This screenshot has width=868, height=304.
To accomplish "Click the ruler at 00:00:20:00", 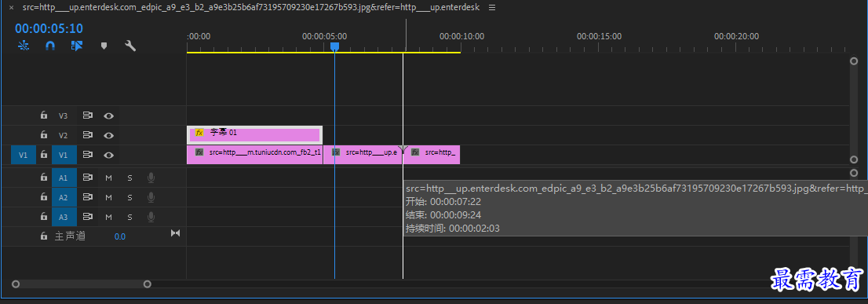I will (x=736, y=37).
